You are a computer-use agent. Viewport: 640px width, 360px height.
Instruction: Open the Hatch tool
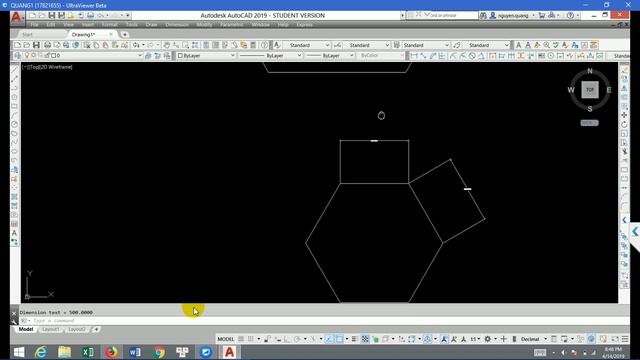point(15,197)
